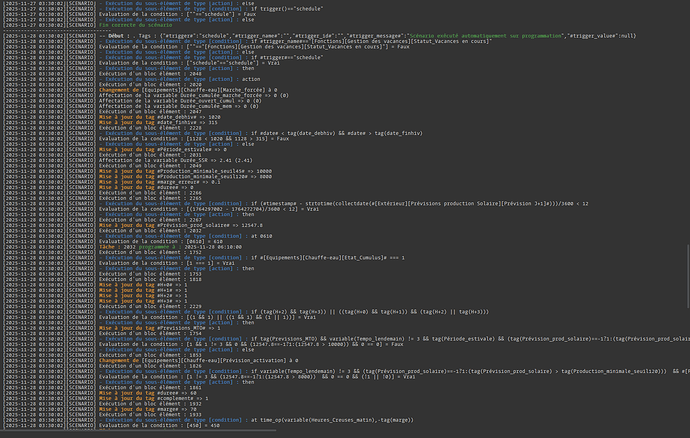Click the horizontal scrollbar thumb below the log
The image size is (690, 438).
pos(138,431)
